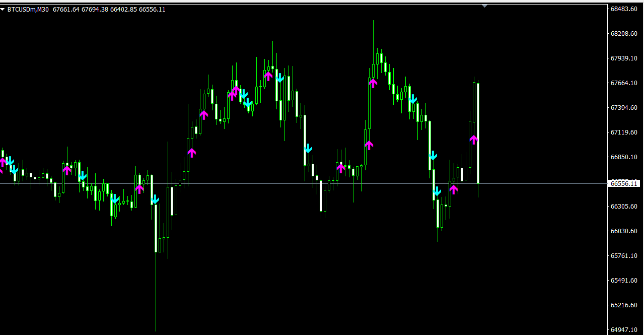Click the 65761.10 price scale label
644x335 pixels.
pyautogui.click(x=623, y=256)
